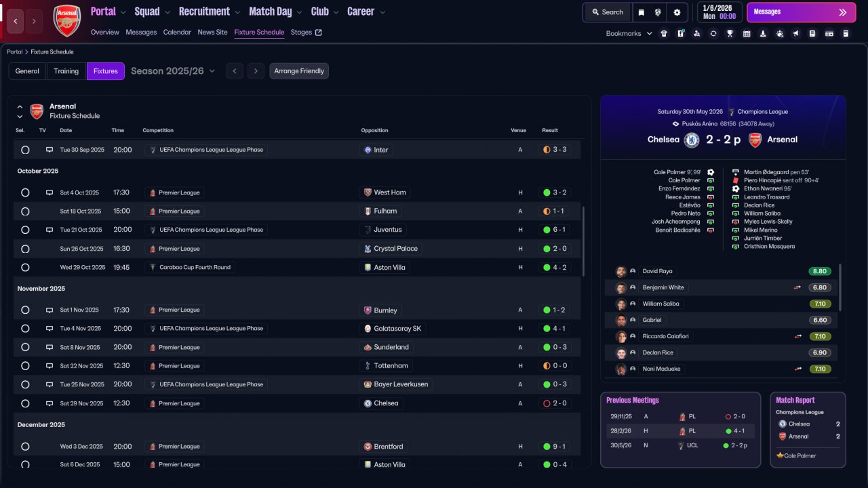Select the Fixtures tab
Screen dimensions: 868x488
[x=106, y=71]
